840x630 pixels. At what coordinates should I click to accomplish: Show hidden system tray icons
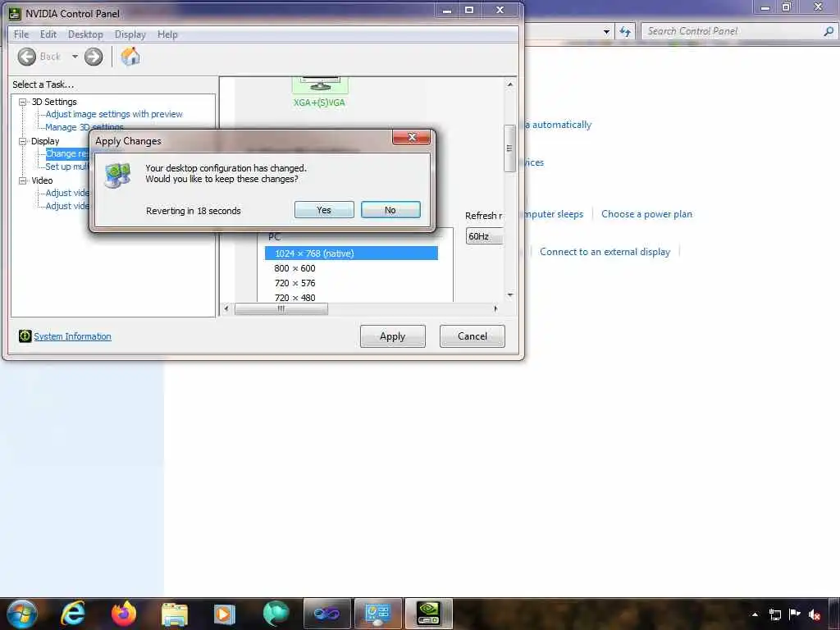755,614
